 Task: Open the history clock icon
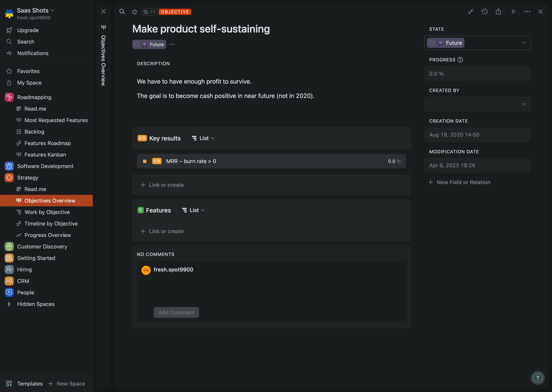pyautogui.click(x=484, y=11)
